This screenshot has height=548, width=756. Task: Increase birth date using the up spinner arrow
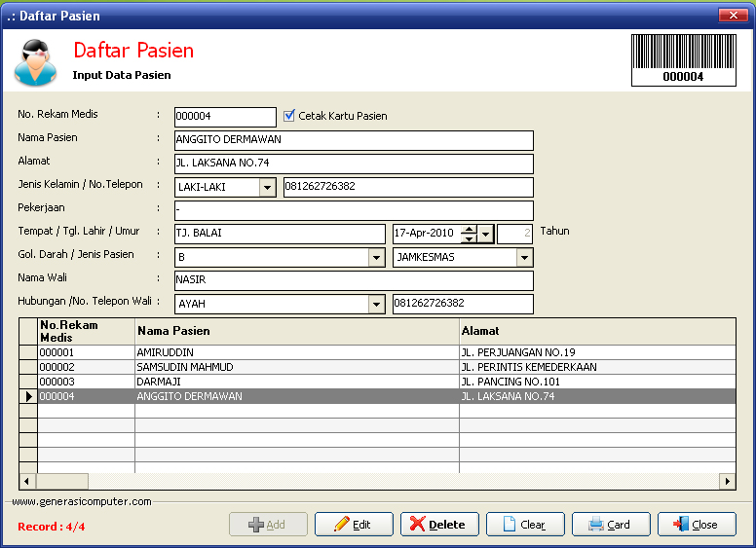pyautogui.click(x=469, y=230)
